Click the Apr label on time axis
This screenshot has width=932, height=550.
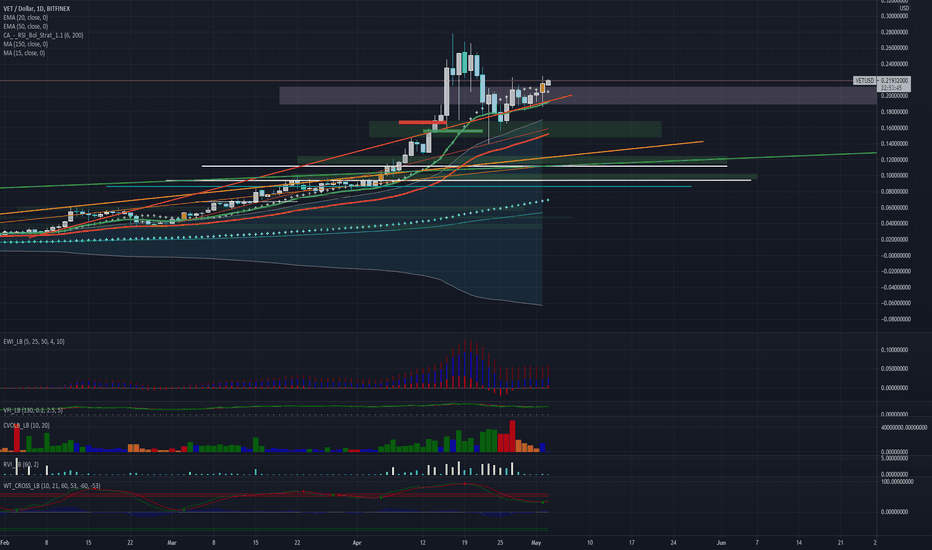[357, 542]
